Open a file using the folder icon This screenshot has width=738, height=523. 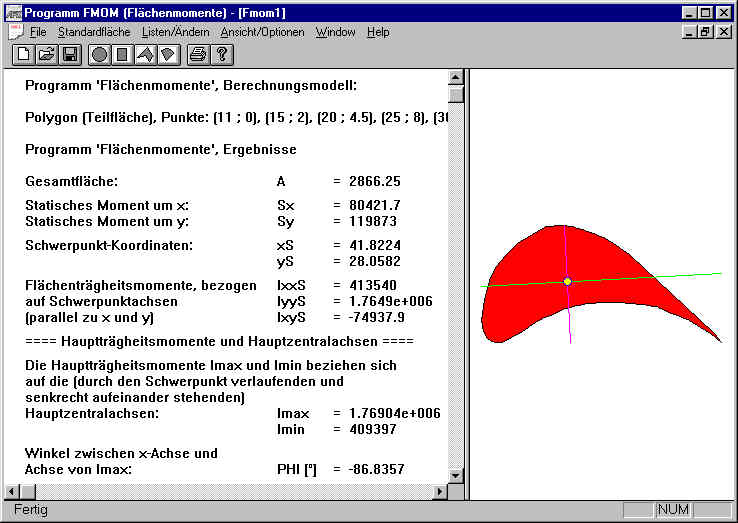45,54
